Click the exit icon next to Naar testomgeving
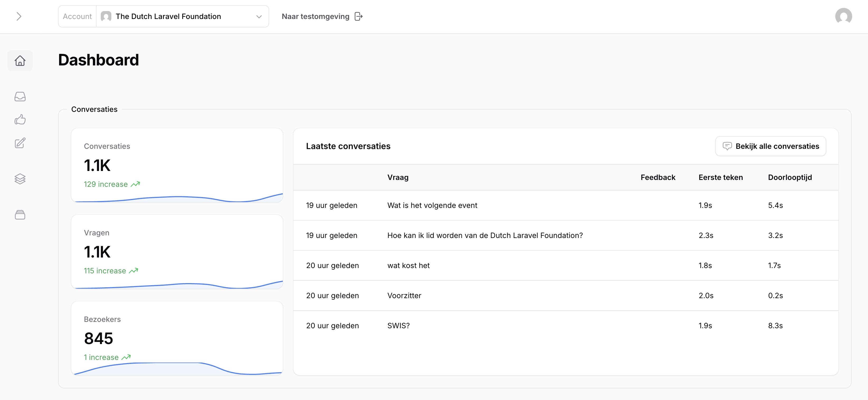The height and width of the screenshot is (400, 868). tap(359, 16)
